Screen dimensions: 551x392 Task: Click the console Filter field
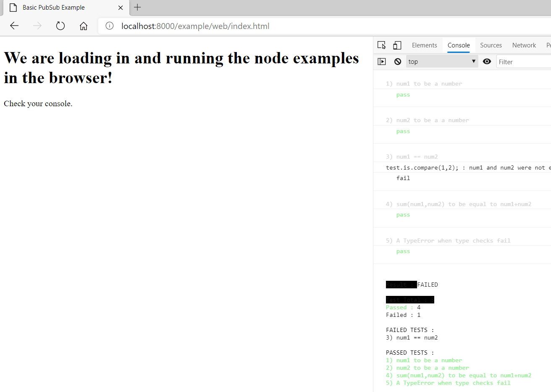click(523, 62)
